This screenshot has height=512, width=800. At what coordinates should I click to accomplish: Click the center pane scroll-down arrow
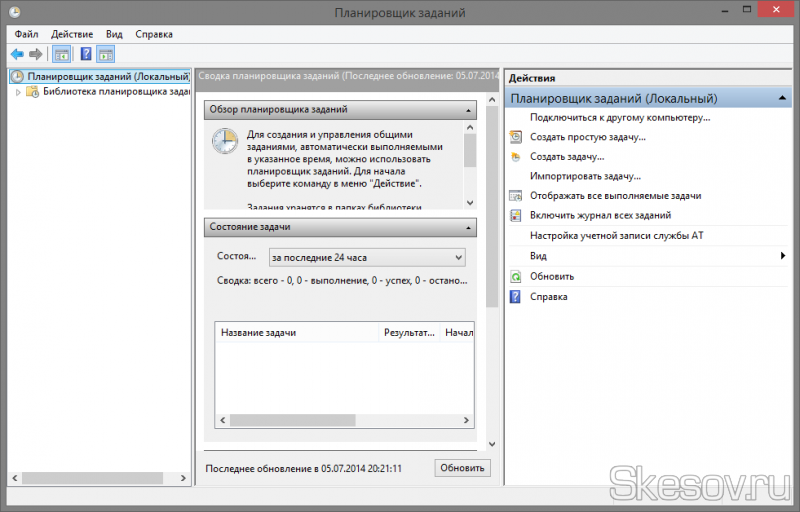[492, 444]
